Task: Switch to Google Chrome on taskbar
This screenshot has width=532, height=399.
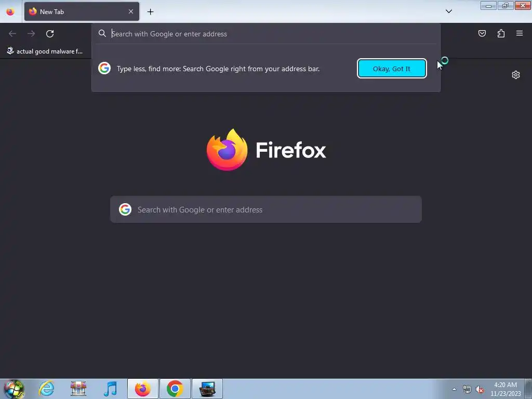Action: point(175,389)
